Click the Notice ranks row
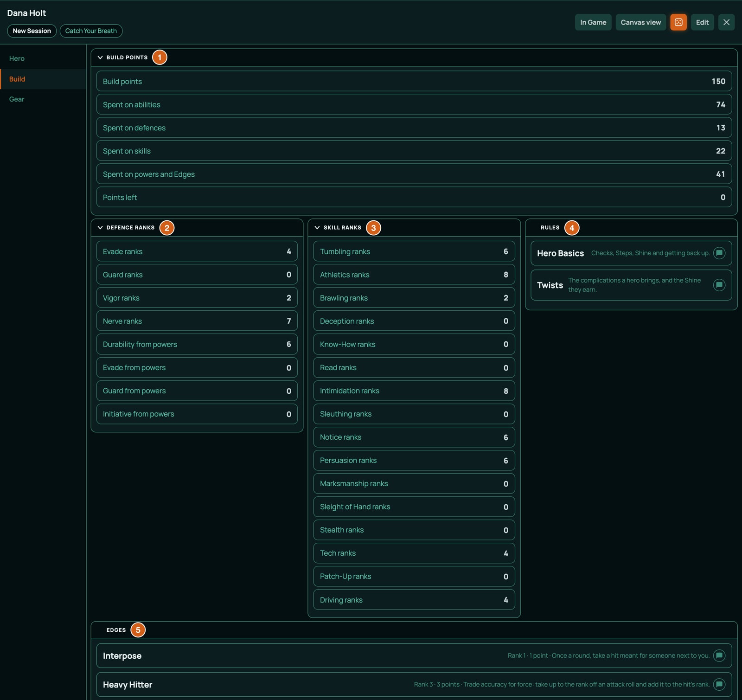This screenshot has height=700, width=742. (x=414, y=437)
